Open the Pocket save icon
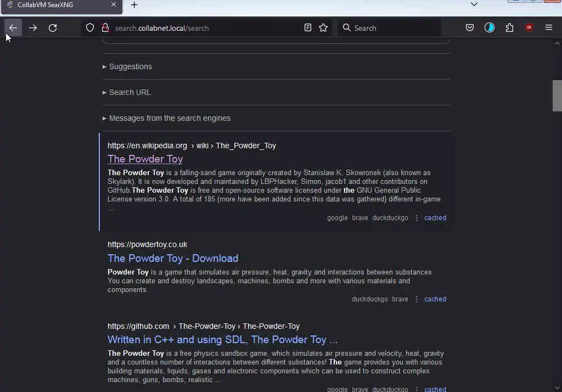Image resolution: width=562 pixels, height=392 pixels. pyautogui.click(x=470, y=27)
